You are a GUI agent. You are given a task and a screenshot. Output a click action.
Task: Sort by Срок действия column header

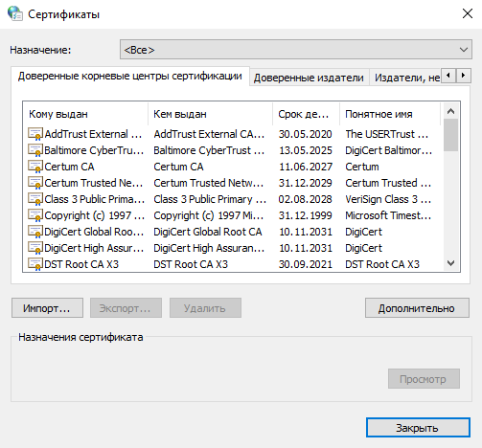(306, 114)
